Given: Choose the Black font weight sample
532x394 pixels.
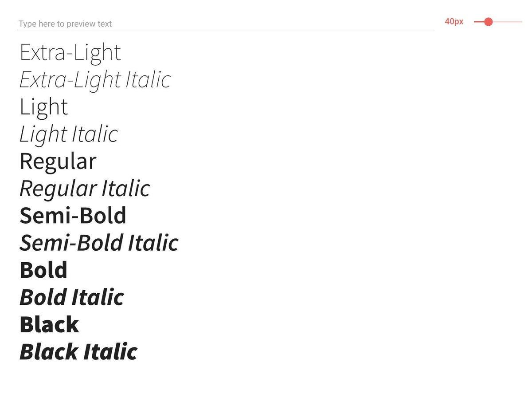Looking at the screenshot, I should 49,324.
